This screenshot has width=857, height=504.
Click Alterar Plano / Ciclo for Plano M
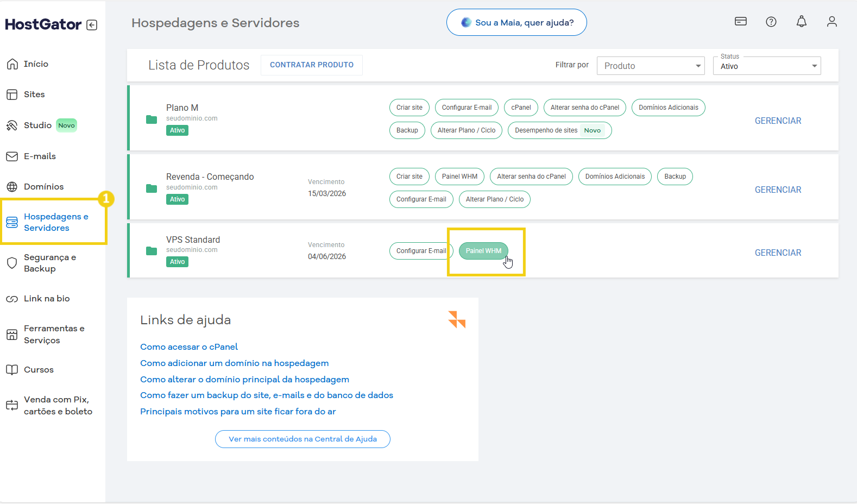coord(467,130)
